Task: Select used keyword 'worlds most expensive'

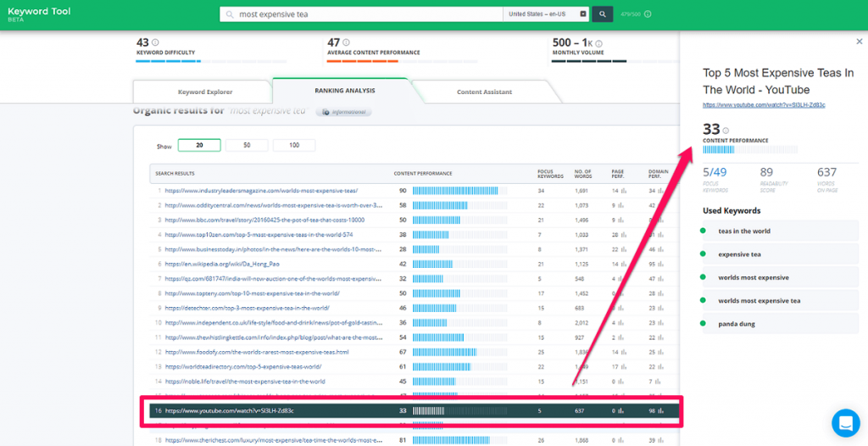Action: [781, 277]
